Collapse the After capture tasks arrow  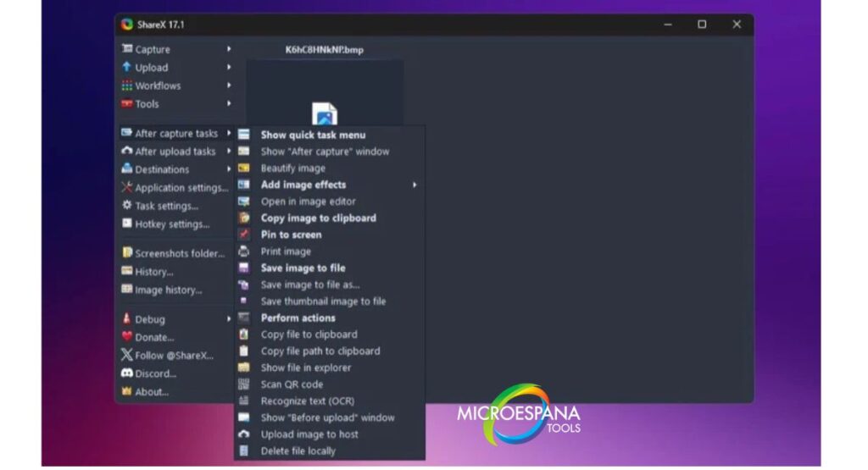pos(229,133)
